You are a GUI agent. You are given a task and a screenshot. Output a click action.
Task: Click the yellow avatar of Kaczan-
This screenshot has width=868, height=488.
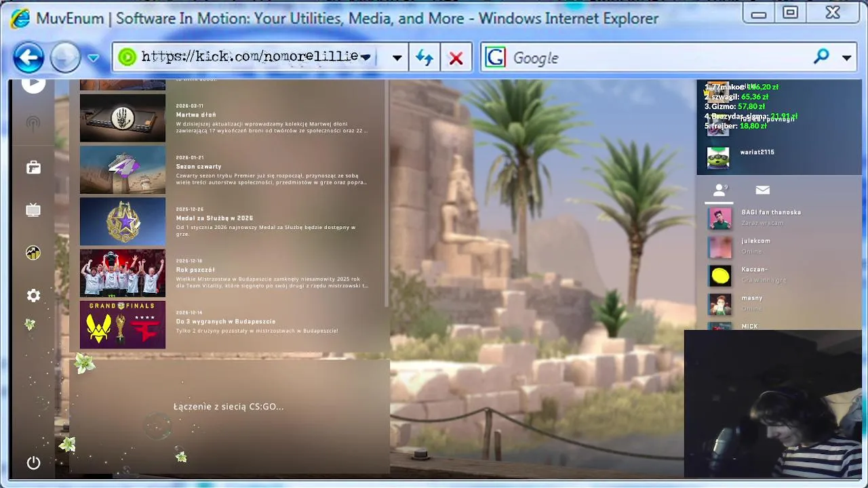[719, 275]
